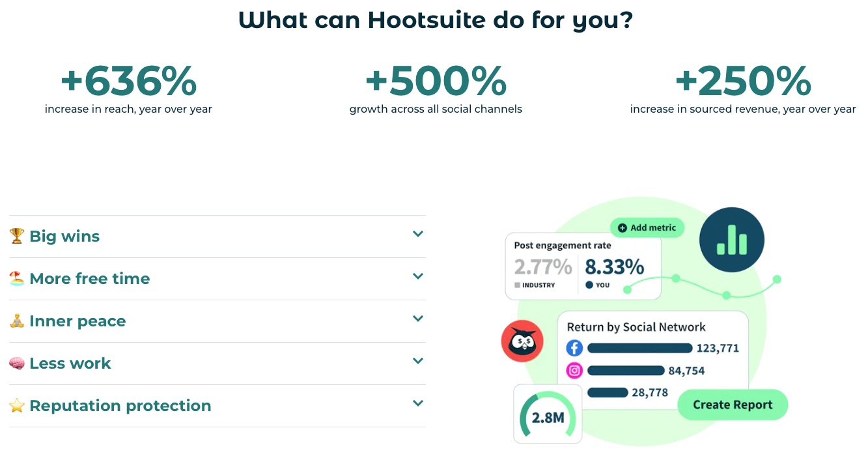Viewport: 868px width, 456px height.
Task: Click the star icon beside Reputation protection
Action: (17, 405)
